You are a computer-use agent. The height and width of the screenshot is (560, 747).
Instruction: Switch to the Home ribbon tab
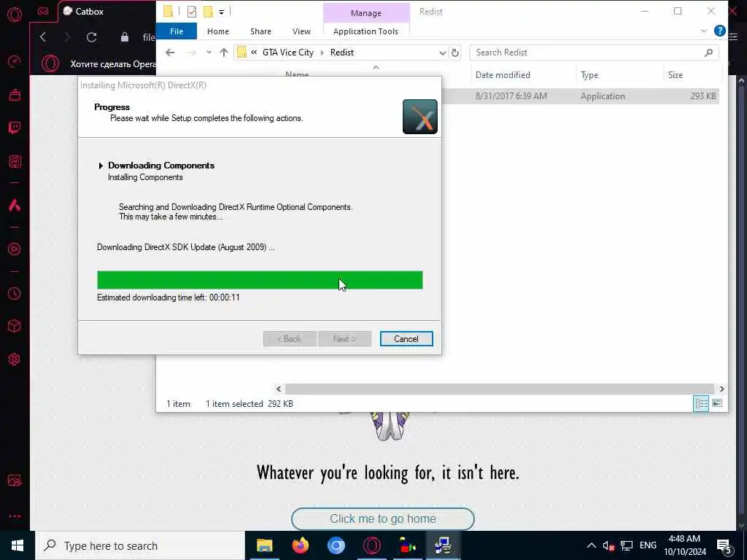click(x=217, y=31)
